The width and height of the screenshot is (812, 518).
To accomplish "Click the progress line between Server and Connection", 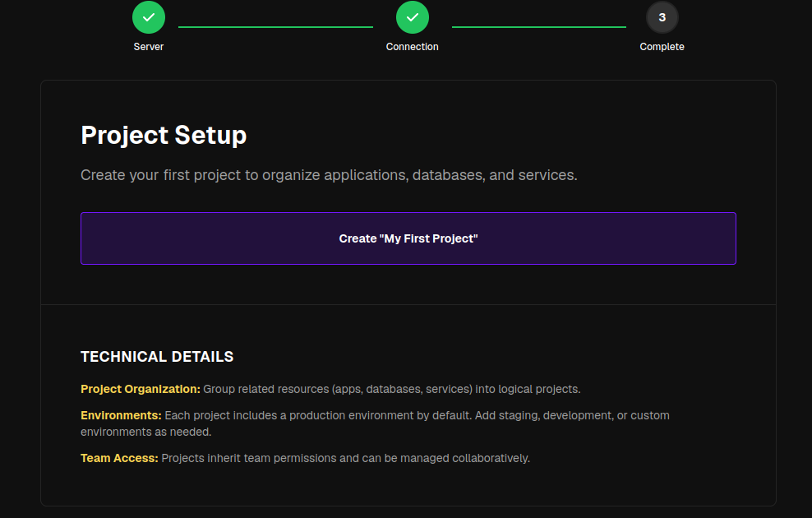I will tap(275, 27).
